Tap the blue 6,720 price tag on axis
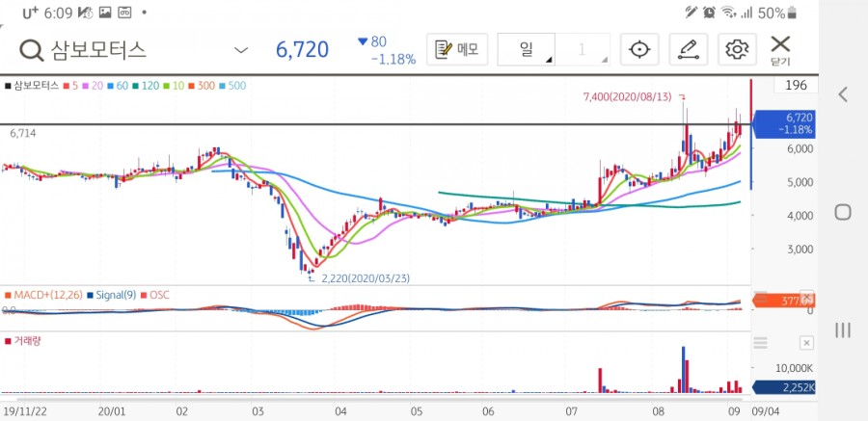 783,124
